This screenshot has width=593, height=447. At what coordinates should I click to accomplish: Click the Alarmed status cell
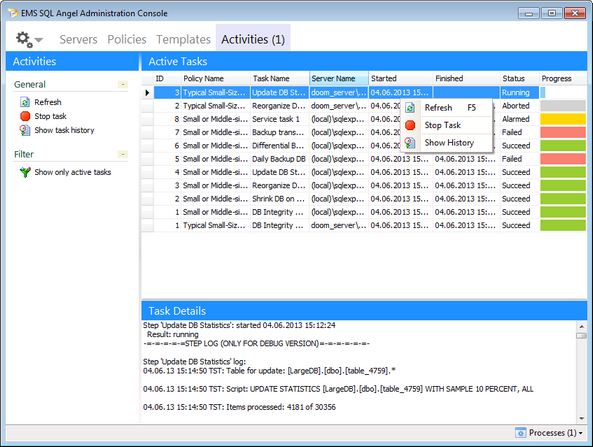pos(520,119)
